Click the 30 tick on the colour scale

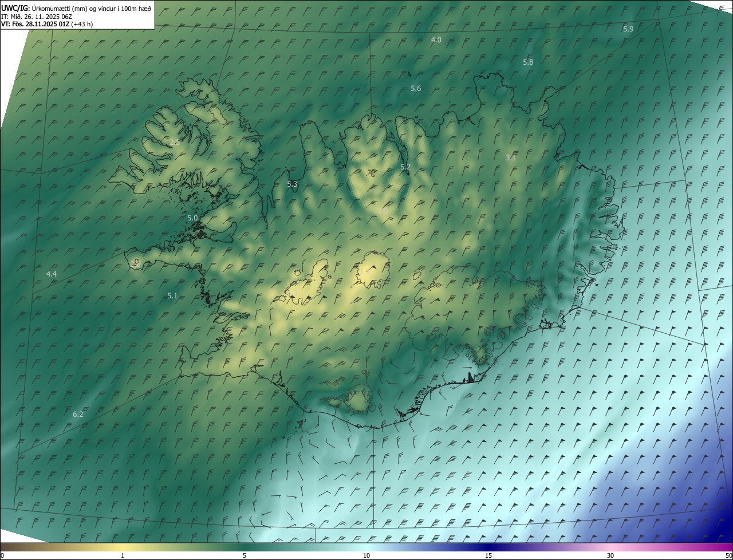pos(610,555)
